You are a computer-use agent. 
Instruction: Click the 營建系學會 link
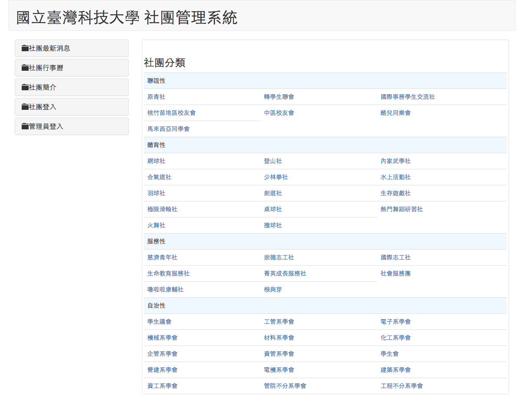coord(162,370)
